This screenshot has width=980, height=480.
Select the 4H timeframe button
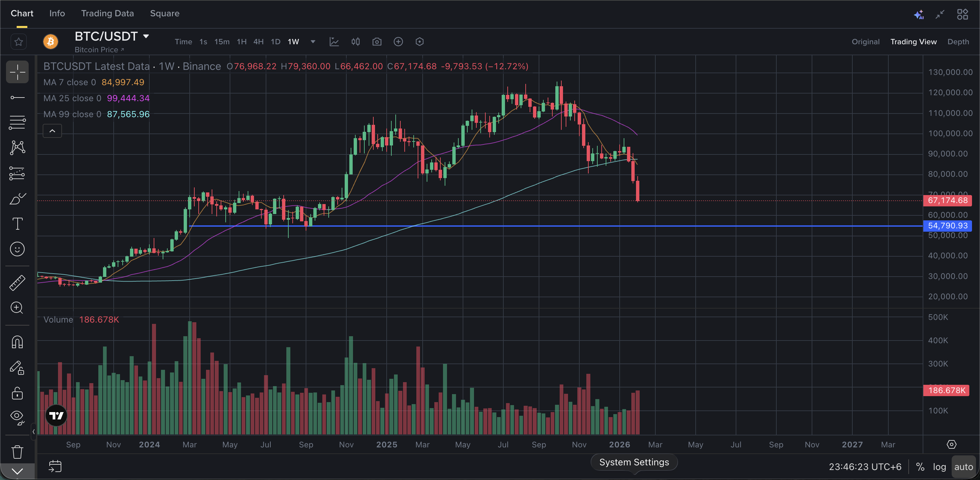click(258, 42)
